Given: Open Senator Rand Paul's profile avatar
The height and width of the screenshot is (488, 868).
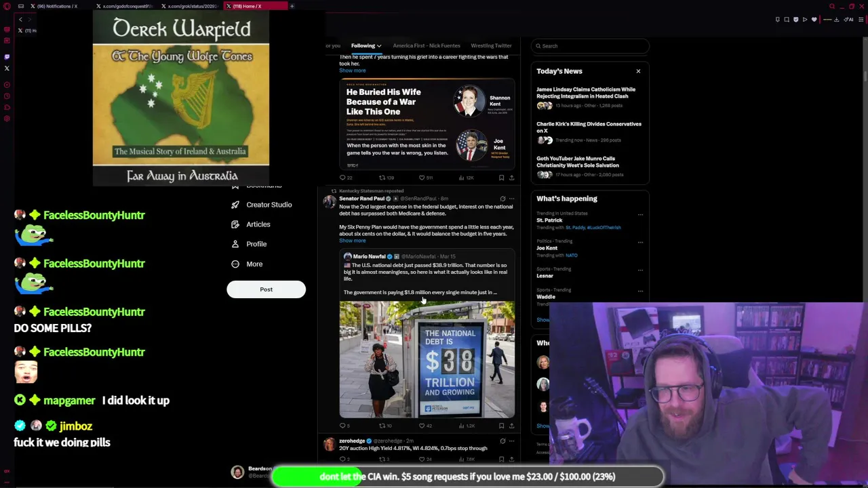Looking at the screenshot, I should pos(330,202).
